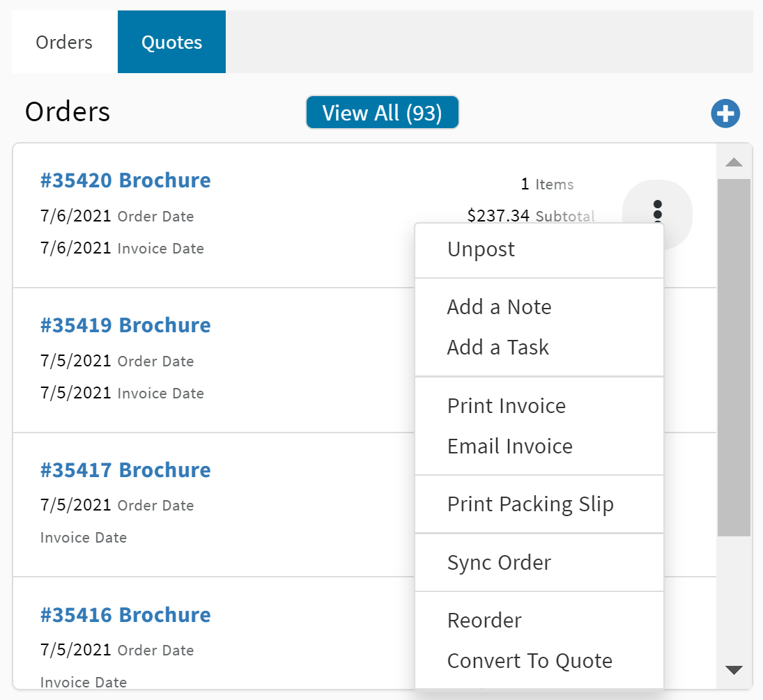Open order #35417 Brochure link
Viewport: 763px width, 700px height.
(125, 470)
